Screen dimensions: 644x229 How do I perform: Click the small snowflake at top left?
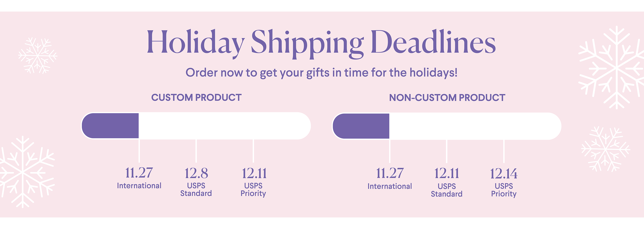(x=38, y=55)
